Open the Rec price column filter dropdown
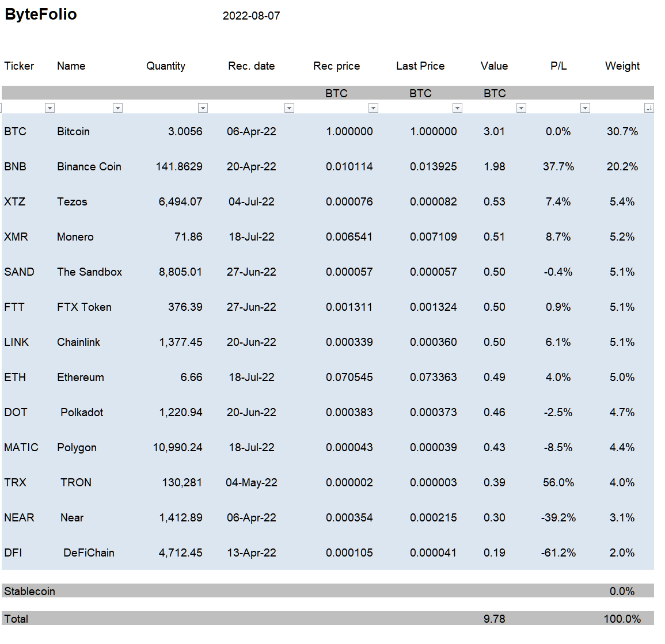665x644 pixels. (373, 108)
